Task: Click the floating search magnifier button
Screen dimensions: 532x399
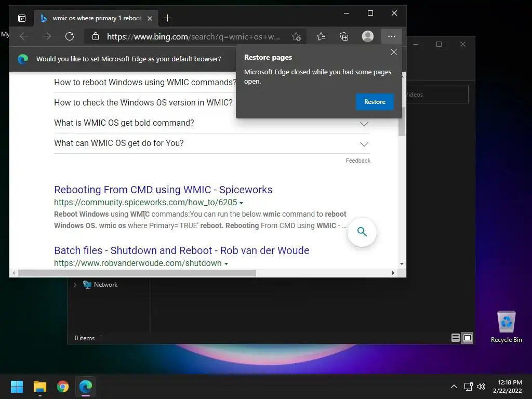Action: click(x=362, y=232)
